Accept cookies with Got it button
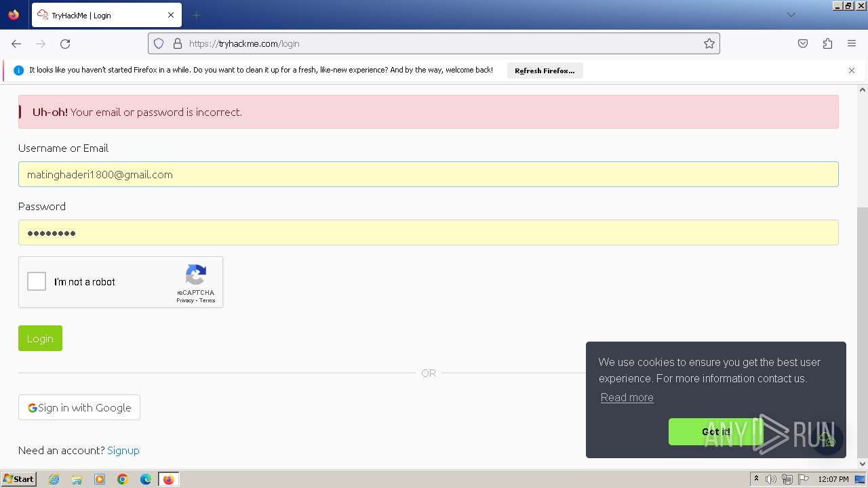 tap(716, 432)
